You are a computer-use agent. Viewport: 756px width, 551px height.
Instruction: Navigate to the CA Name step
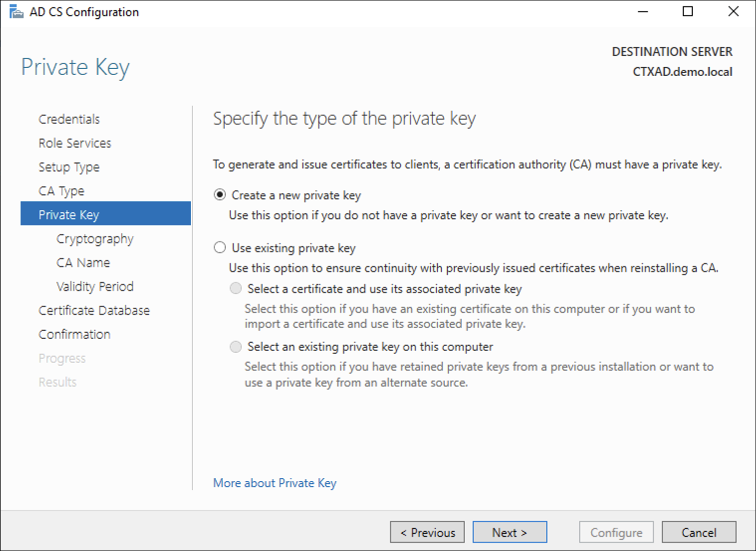[x=83, y=263]
